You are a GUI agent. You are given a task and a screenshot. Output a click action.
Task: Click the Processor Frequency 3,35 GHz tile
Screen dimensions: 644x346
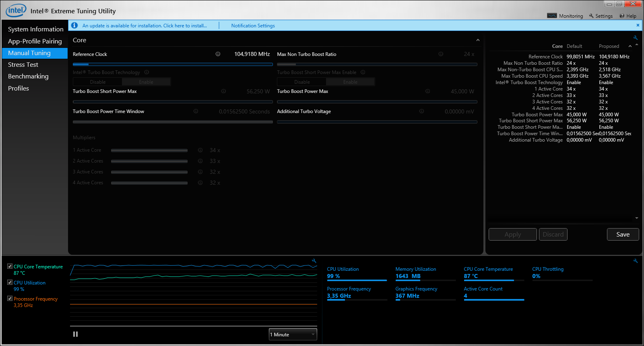click(357, 293)
